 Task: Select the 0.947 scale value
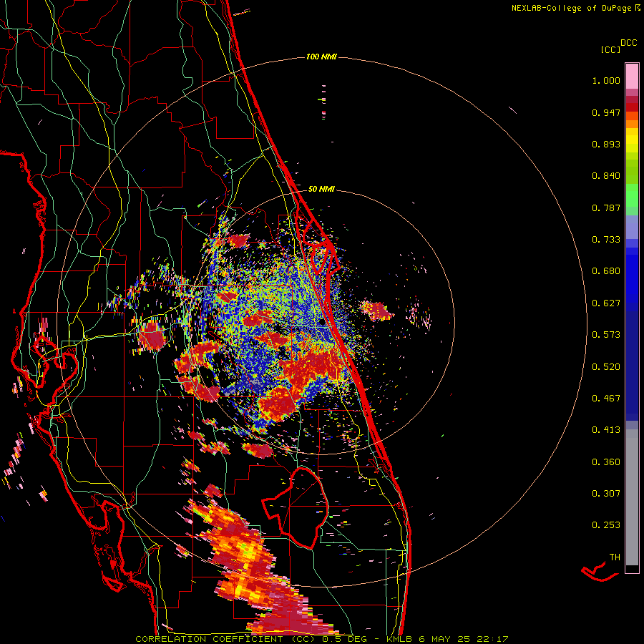606,112
